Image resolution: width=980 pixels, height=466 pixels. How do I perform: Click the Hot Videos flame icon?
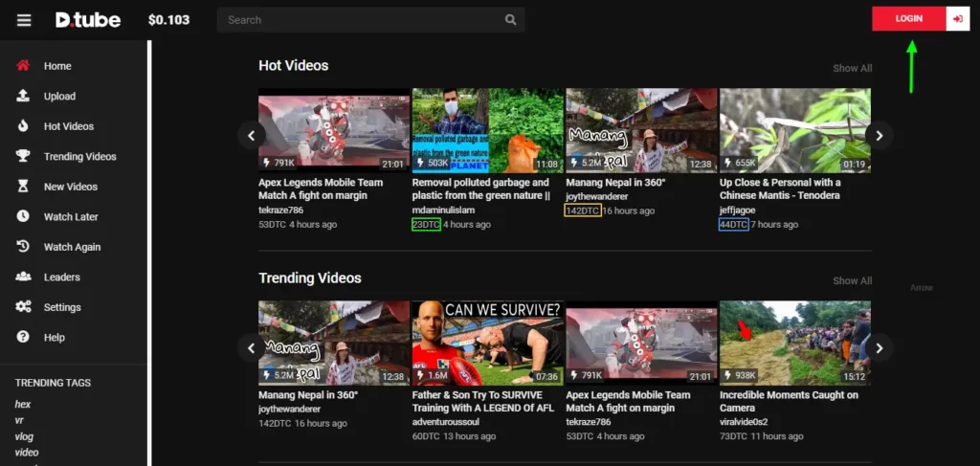tap(23, 126)
